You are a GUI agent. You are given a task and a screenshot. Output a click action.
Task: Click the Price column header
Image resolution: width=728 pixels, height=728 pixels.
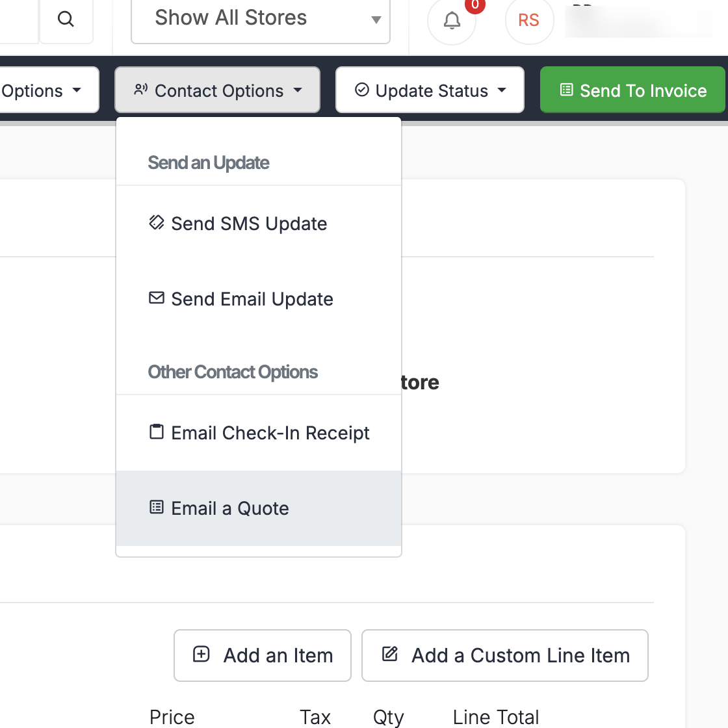172,717
